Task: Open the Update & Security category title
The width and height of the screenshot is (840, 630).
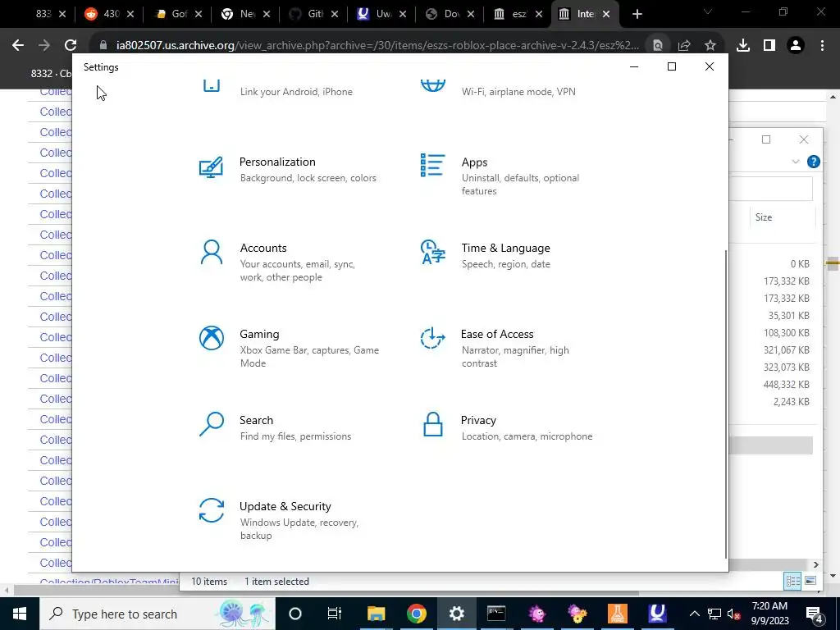Action: [x=285, y=506]
